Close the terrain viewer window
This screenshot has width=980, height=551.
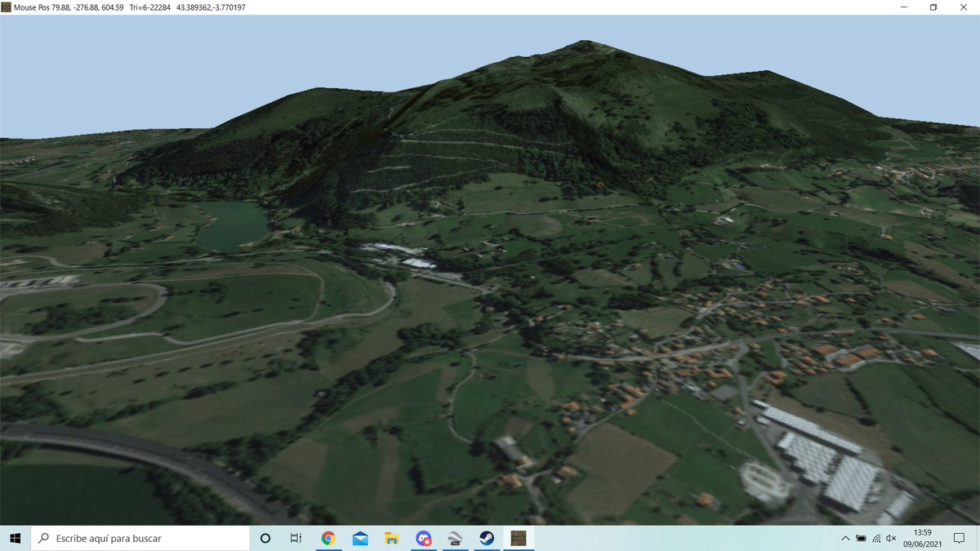(x=964, y=7)
